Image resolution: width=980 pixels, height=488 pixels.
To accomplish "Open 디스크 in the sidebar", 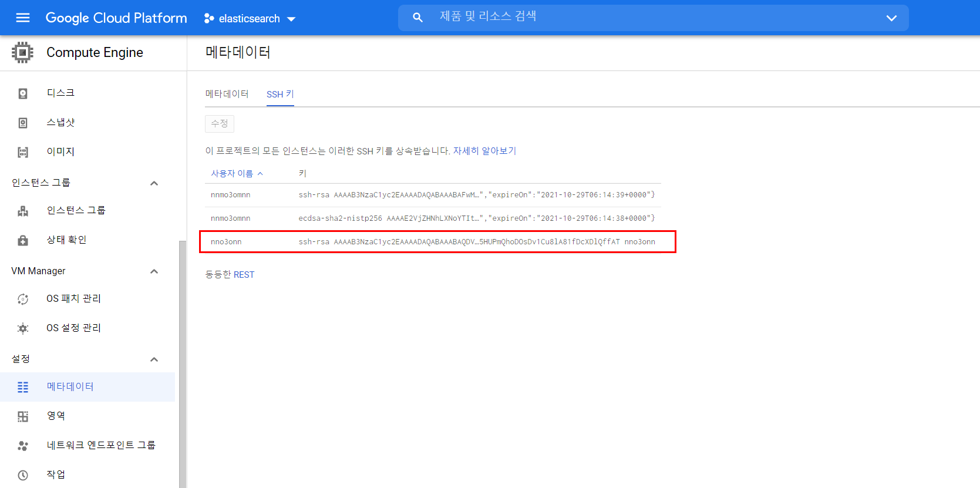I will (87, 93).
